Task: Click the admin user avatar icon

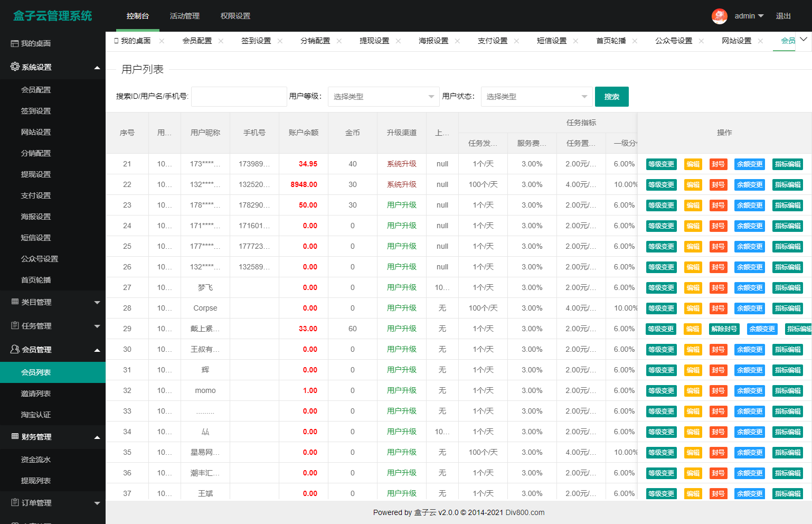Action: tap(719, 16)
